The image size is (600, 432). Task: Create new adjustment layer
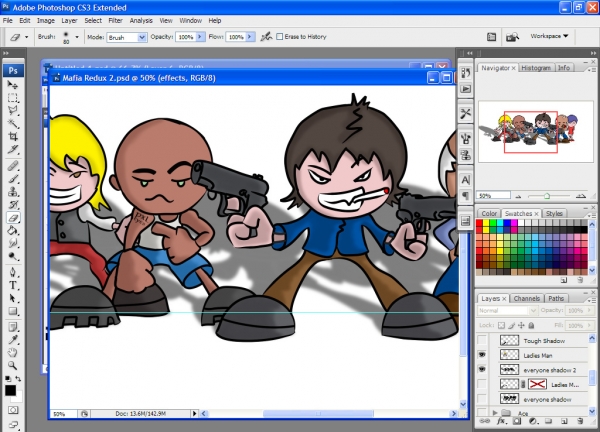click(533, 421)
